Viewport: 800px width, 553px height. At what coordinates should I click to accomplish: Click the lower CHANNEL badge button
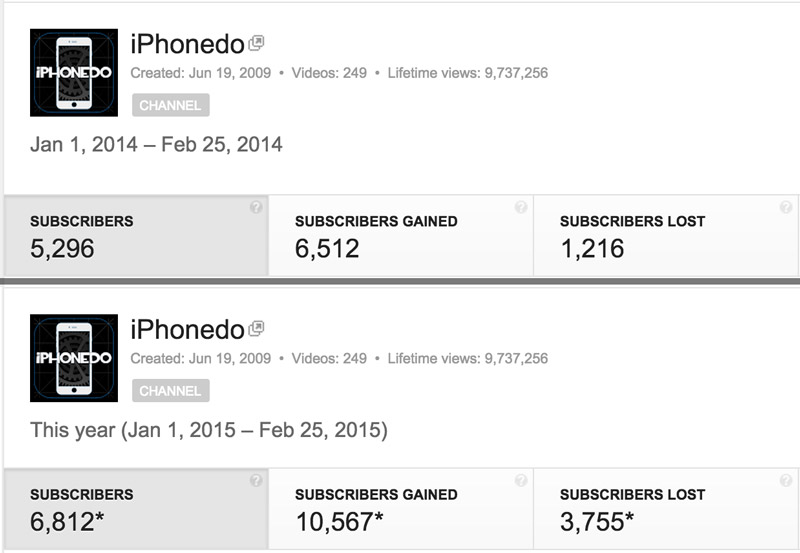click(x=170, y=391)
